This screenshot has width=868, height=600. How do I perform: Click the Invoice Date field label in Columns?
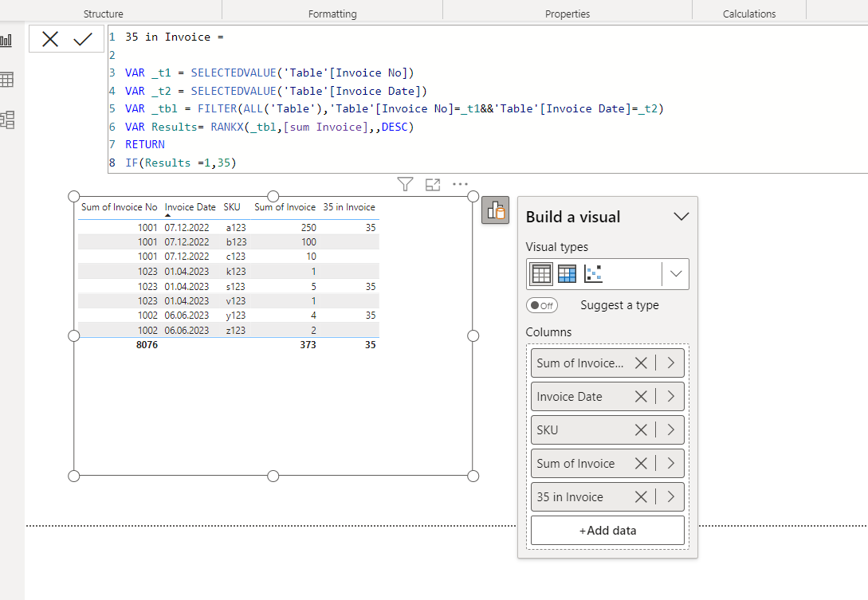pos(569,396)
